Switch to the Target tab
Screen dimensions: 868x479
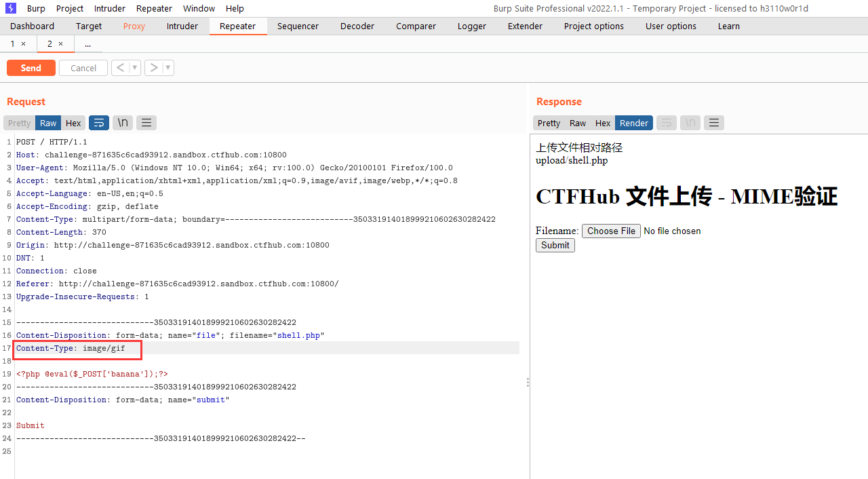[x=89, y=26]
